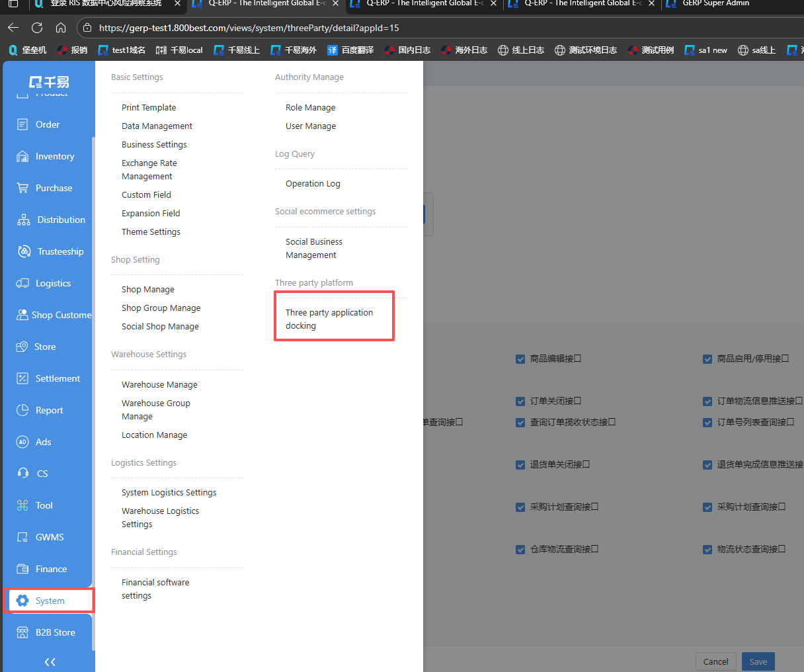Uncheck the 商品编辑接口 checkbox

pyautogui.click(x=520, y=359)
